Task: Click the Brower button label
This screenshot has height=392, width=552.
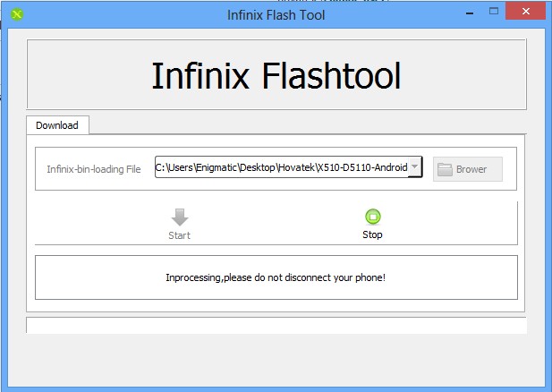Action: click(471, 169)
